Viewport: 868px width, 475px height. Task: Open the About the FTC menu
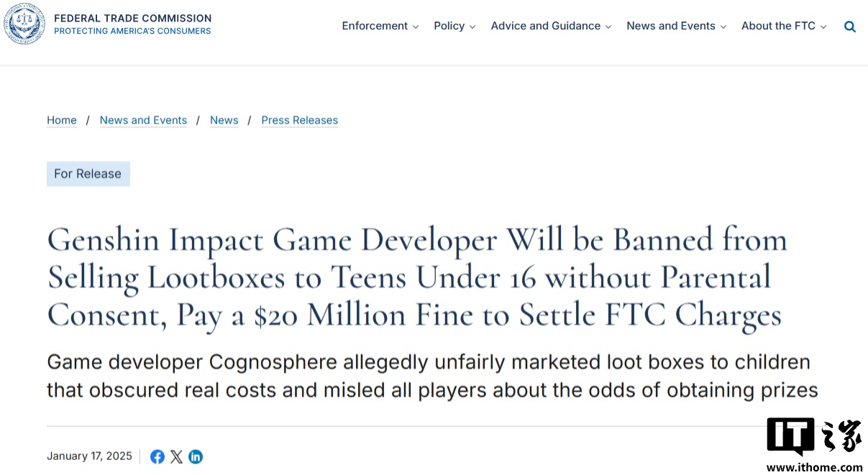[x=784, y=26]
